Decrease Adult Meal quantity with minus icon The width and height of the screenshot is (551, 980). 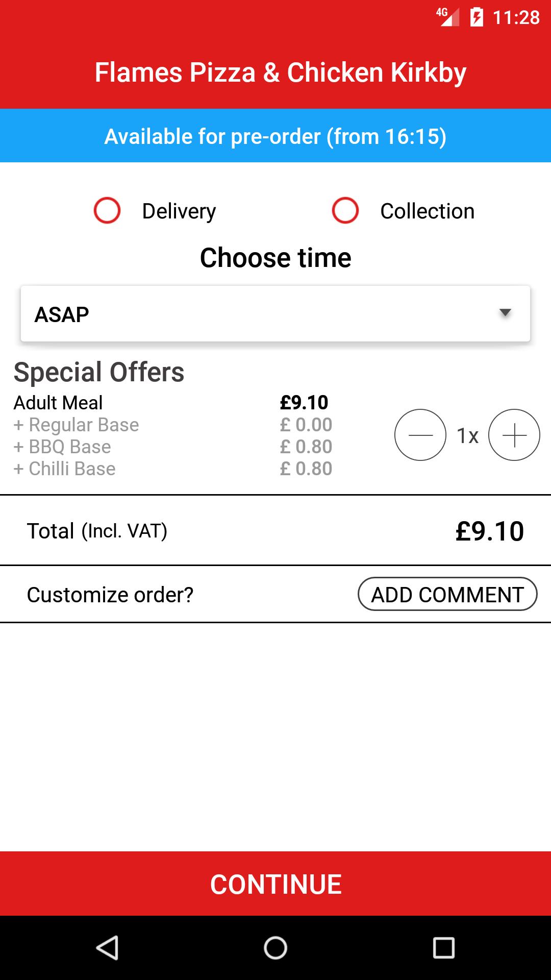[420, 435]
